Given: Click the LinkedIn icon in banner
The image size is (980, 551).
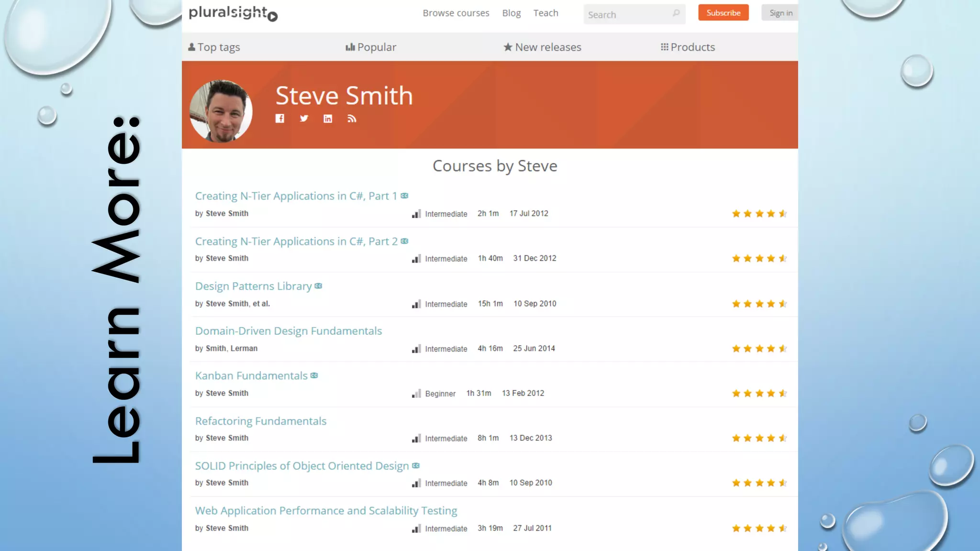Looking at the screenshot, I should pos(328,119).
